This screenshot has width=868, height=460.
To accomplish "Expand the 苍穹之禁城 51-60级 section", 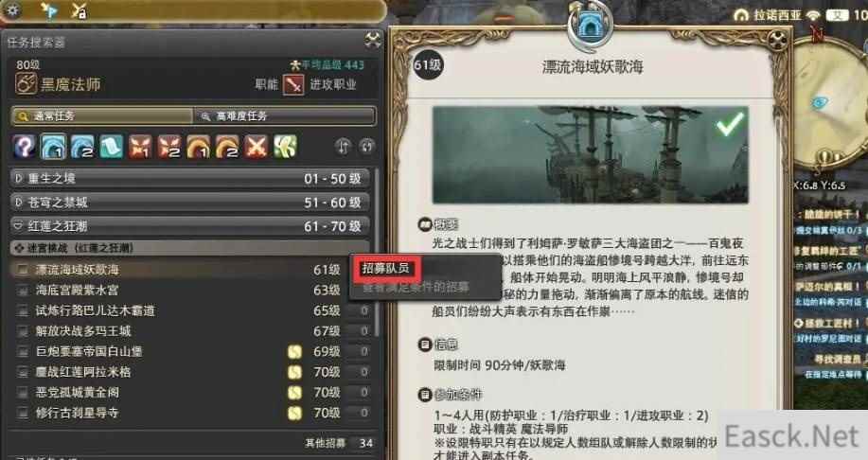I will 189,203.
